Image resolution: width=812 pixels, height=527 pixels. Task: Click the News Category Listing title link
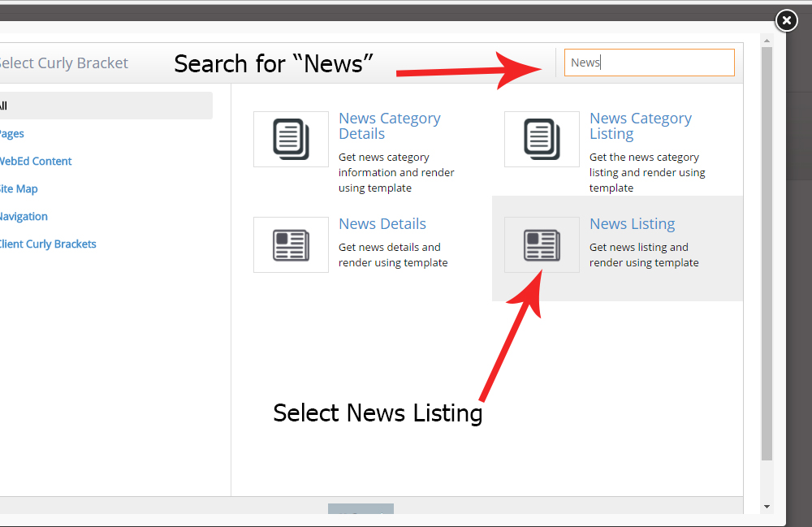(640, 126)
